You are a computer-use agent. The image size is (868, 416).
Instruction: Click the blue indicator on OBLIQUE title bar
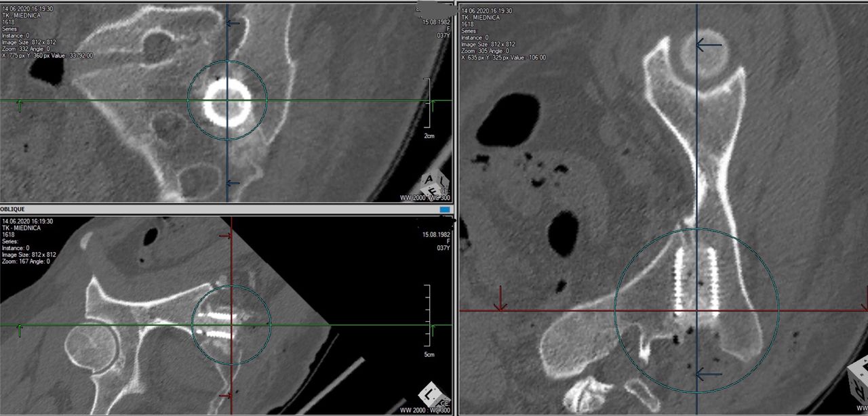coord(445,210)
